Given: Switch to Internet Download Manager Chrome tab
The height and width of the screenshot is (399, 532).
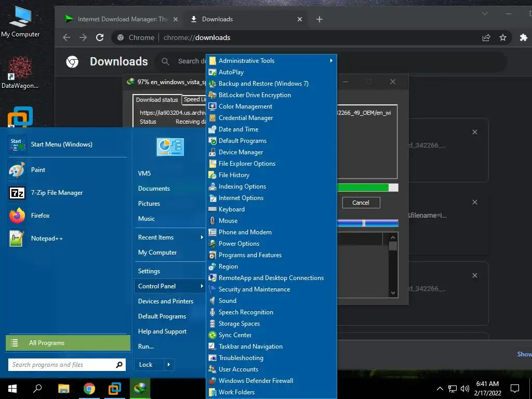Looking at the screenshot, I should coord(121,19).
